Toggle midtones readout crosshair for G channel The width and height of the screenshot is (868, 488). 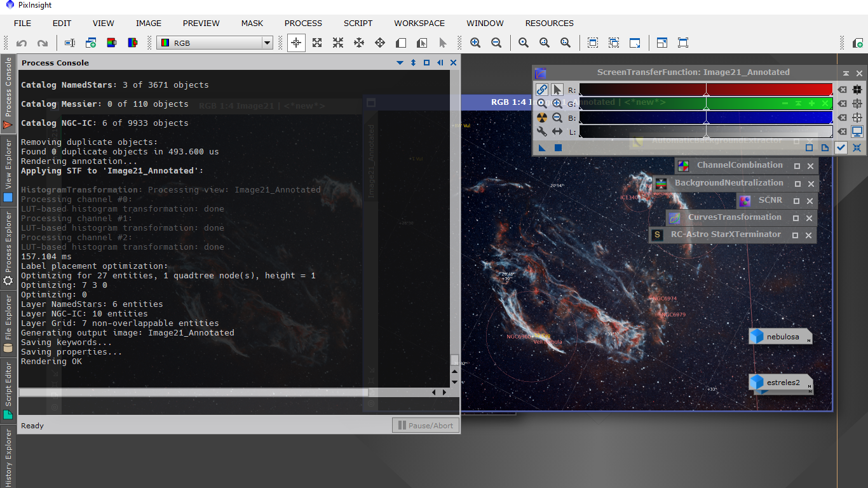point(857,103)
